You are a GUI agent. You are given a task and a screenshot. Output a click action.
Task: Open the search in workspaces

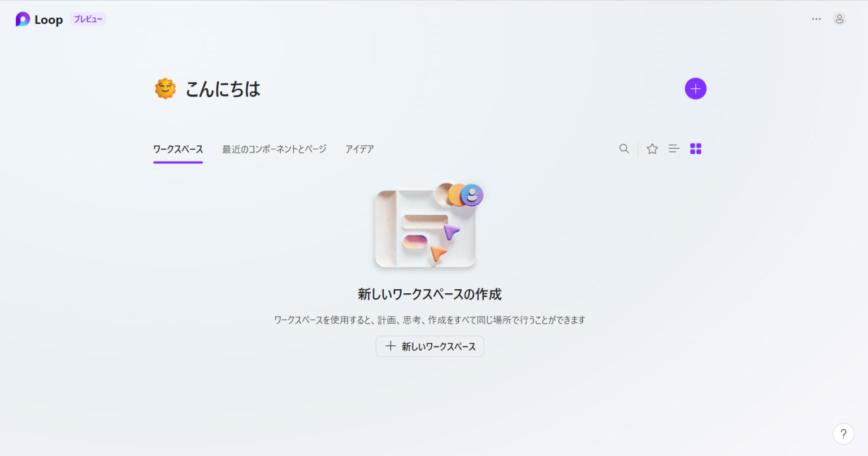[x=624, y=148]
